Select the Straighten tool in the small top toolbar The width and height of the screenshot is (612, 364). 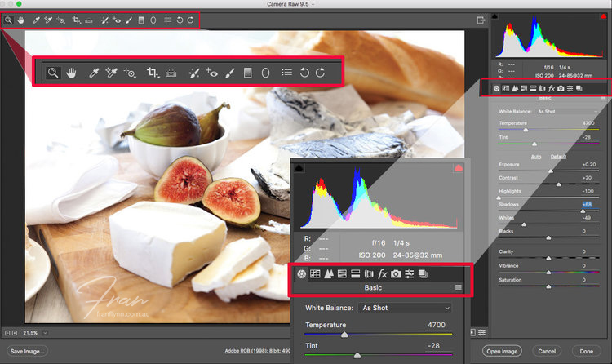89,20
